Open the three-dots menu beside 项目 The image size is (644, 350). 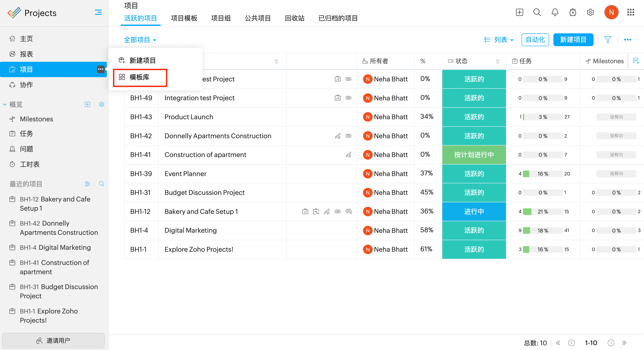click(x=100, y=69)
